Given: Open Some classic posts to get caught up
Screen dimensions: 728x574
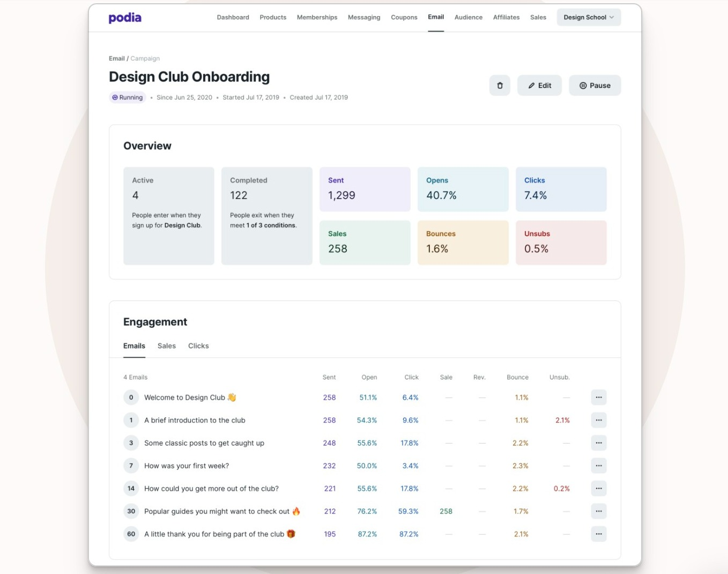Looking at the screenshot, I should 204,443.
